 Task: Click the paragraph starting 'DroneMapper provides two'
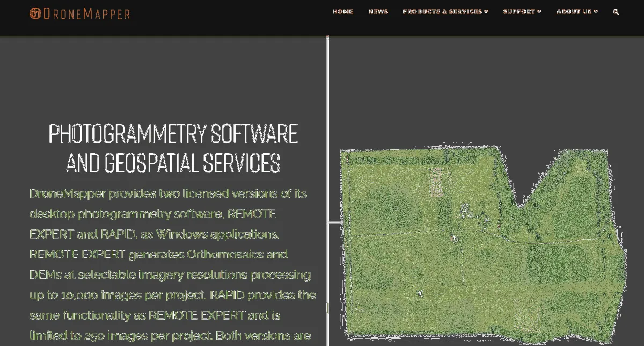pos(173,265)
